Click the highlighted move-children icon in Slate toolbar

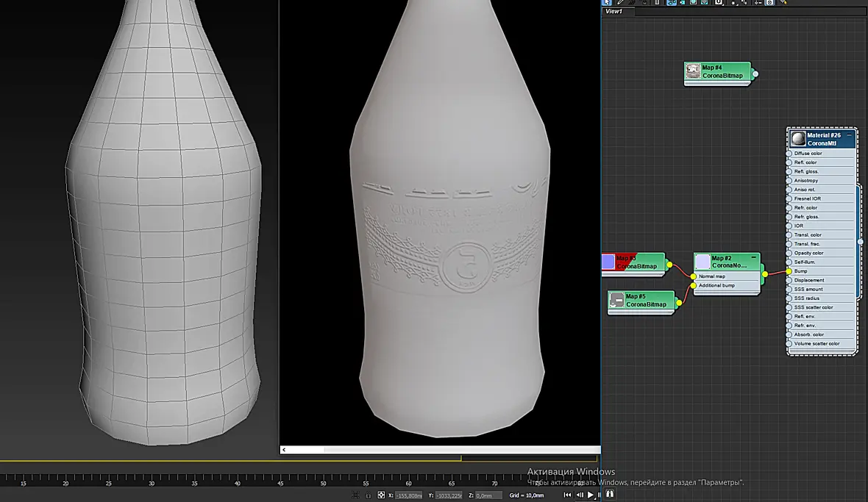pos(672,2)
